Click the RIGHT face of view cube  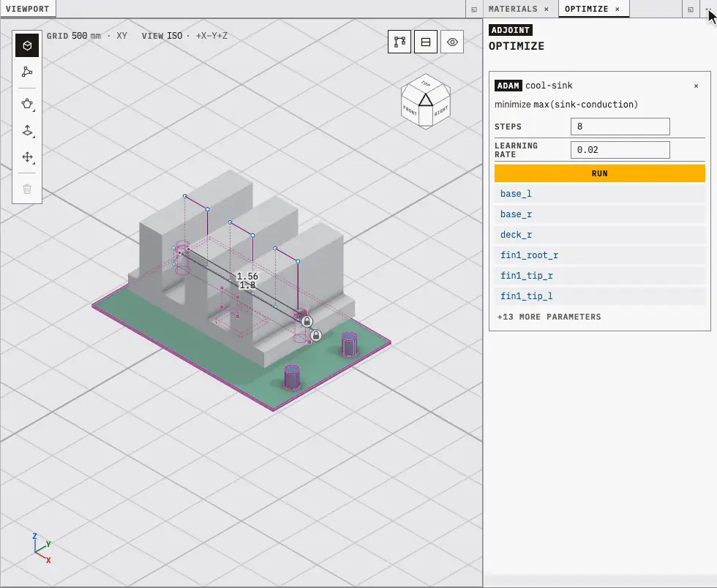click(x=441, y=110)
